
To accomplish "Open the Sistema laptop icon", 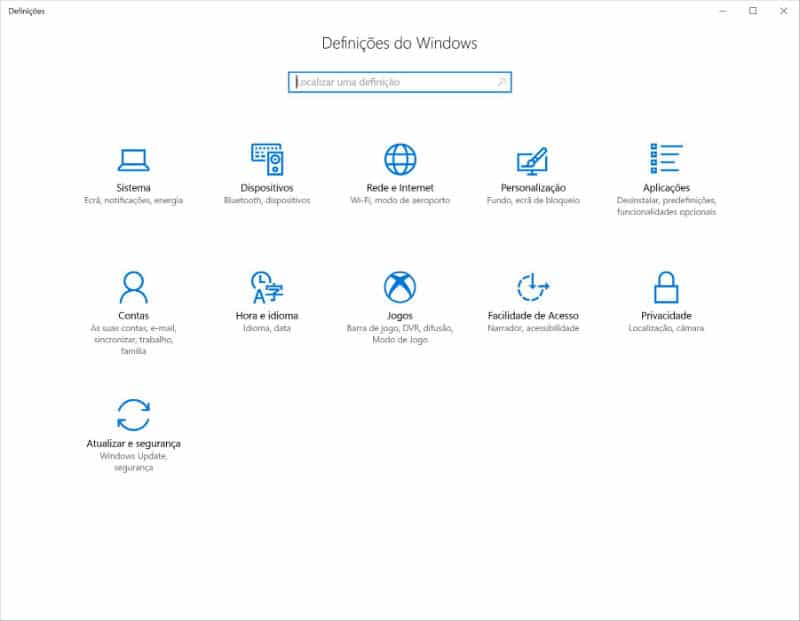I will coord(133,160).
